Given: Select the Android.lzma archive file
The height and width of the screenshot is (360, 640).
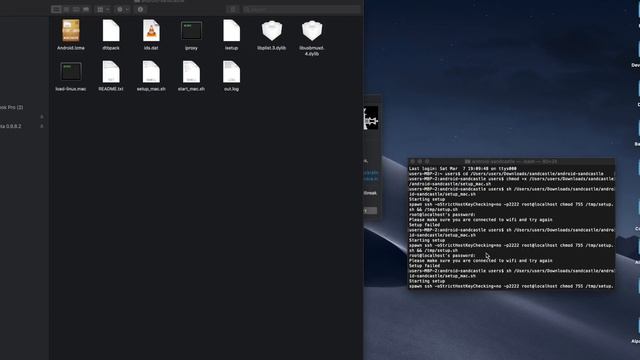Looking at the screenshot, I should (71, 31).
